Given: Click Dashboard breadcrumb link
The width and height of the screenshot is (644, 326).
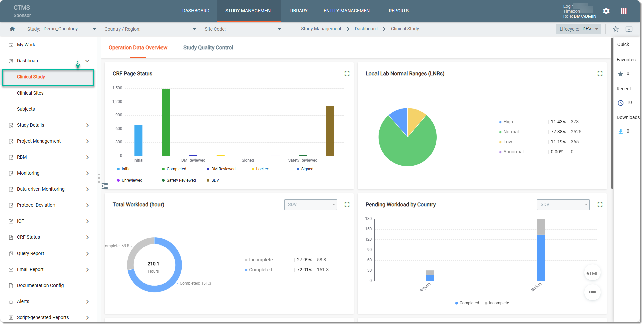Looking at the screenshot, I should pos(367,29).
